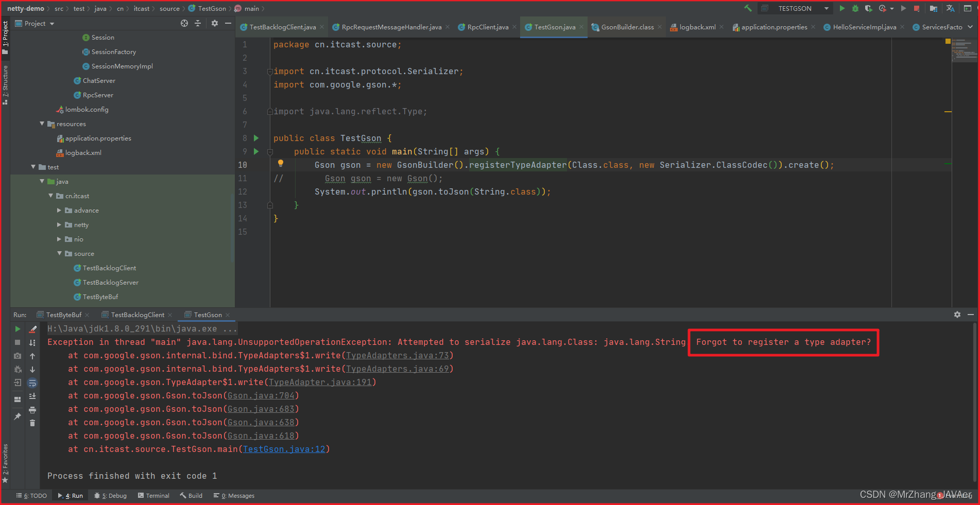Collapse all in the Project panel
Viewport: 980px width, 505px height.
point(198,23)
